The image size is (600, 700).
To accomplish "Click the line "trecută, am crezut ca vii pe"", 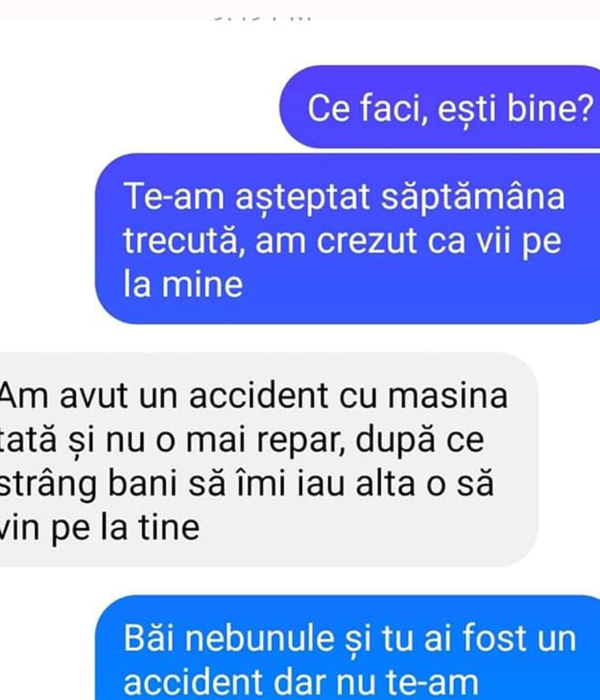I will (x=342, y=241).
